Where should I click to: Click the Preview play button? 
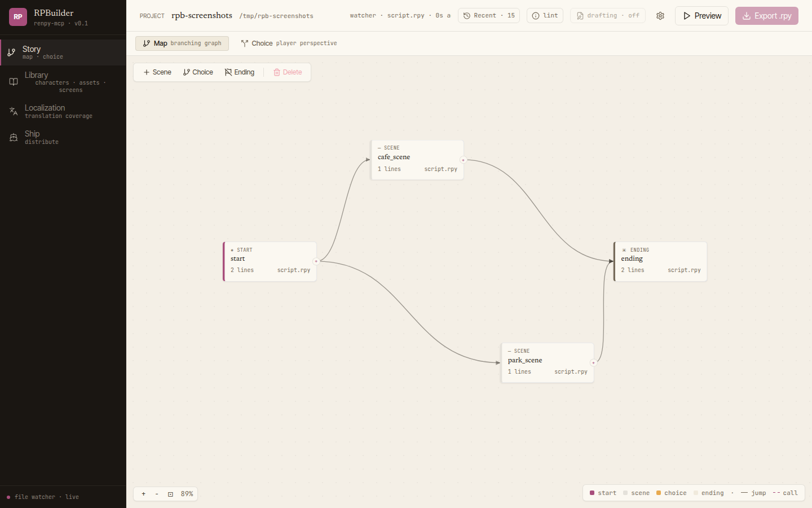702,16
